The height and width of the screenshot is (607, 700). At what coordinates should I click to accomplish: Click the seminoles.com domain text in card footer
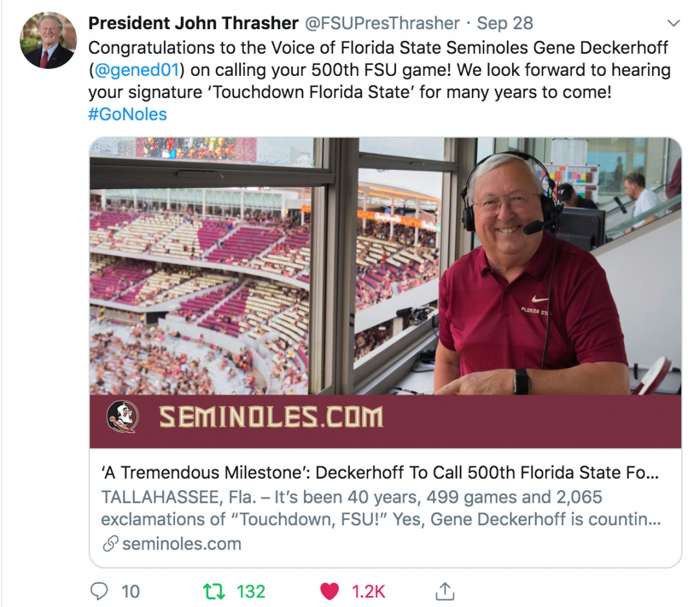[181, 543]
